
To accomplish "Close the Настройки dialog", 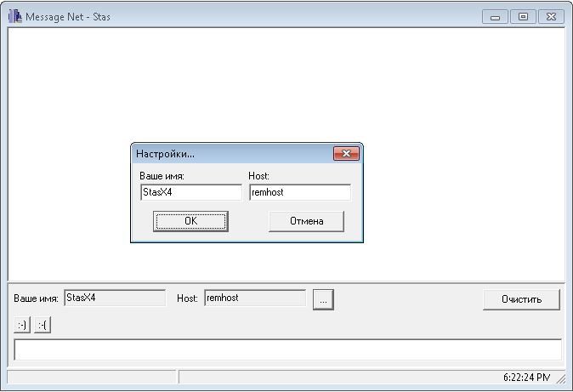I will (x=346, y=154).
